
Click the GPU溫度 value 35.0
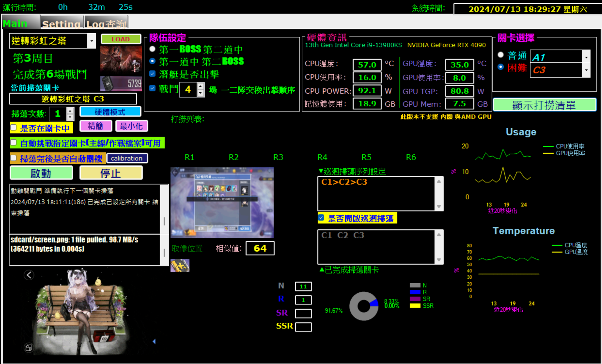460,65
